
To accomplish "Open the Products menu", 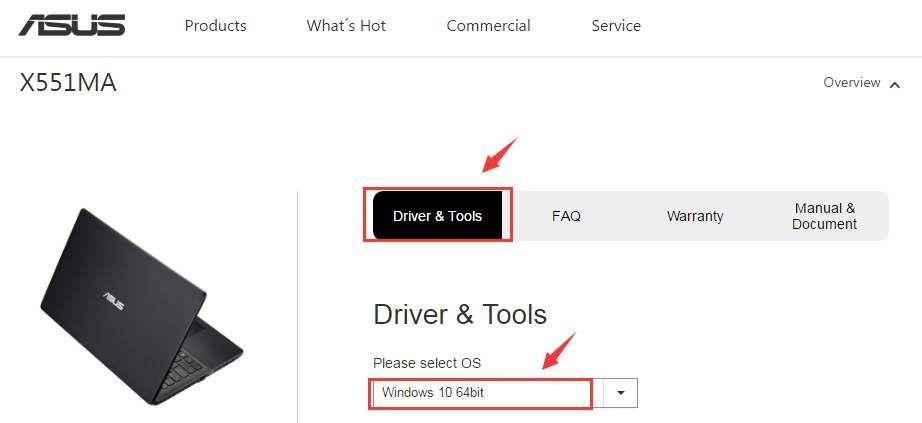I will (215, 26).
